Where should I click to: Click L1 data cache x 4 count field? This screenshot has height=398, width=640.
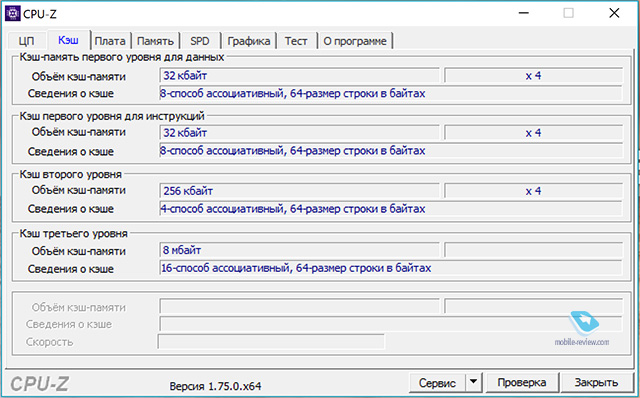tap(533, 76)
